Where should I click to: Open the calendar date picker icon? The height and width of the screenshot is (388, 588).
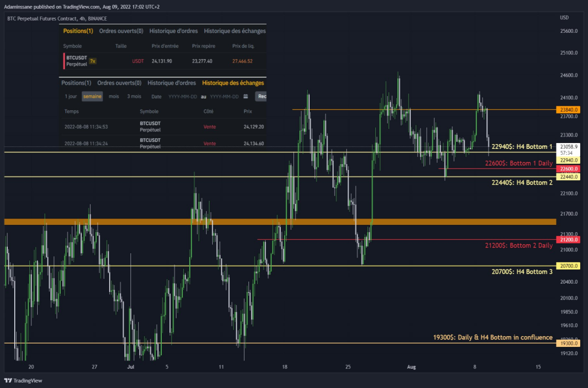click(245, 97)
